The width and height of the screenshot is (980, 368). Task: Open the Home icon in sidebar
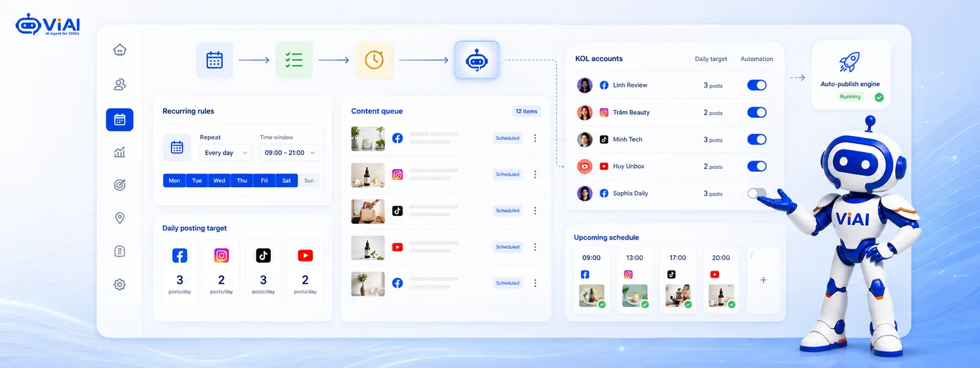(x=120, y=50)
